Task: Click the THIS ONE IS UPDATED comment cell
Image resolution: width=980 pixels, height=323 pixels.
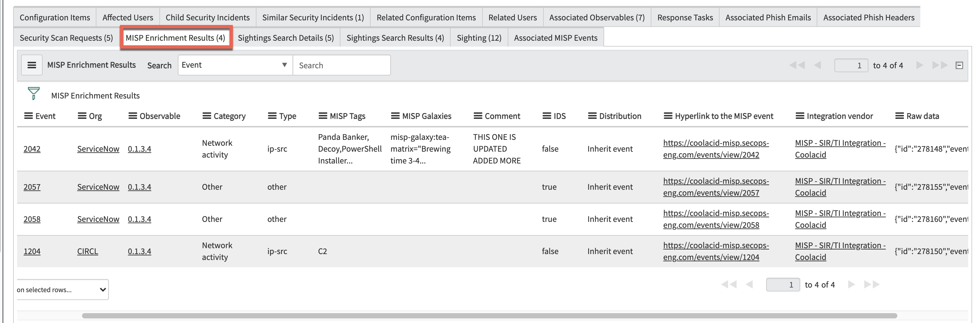Action: [x=497, y=149]
